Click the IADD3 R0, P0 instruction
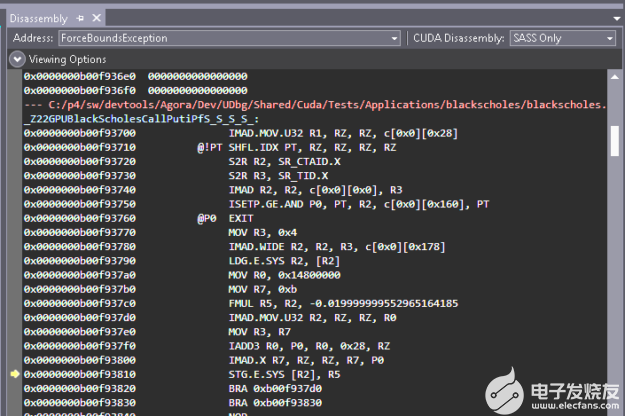Screen dimensions: 625x416 pyautogui.click(x=309, y=346)
